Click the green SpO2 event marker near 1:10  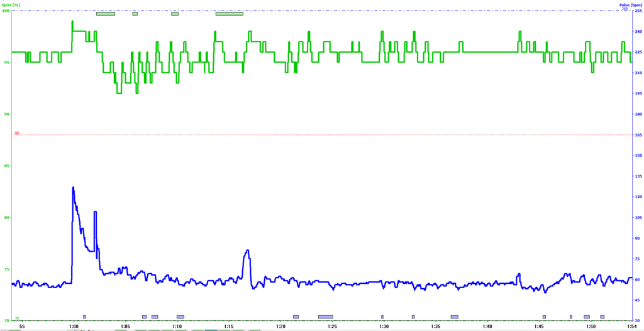pos(175,13)
